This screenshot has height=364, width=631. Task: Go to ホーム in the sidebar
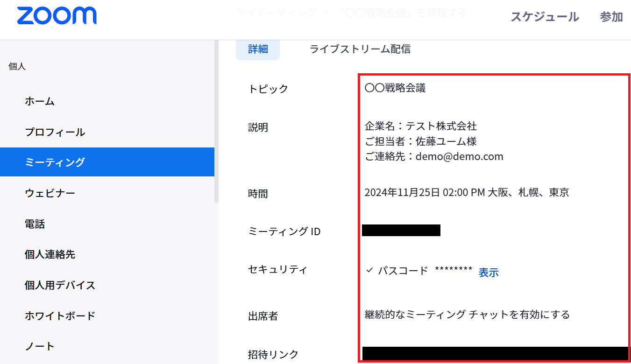pyautogui.click(x=40, y=101)
